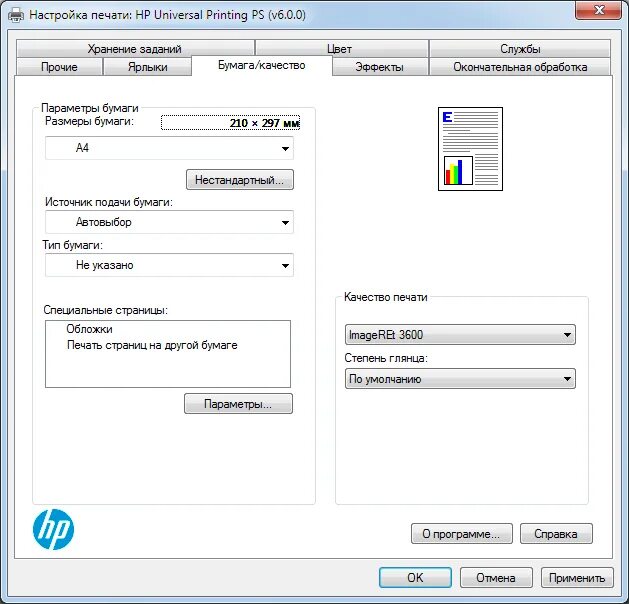The width and height of the screenshot is (629, 604).
Task: Switch to the Службы tab
Action: pos(520,49)
